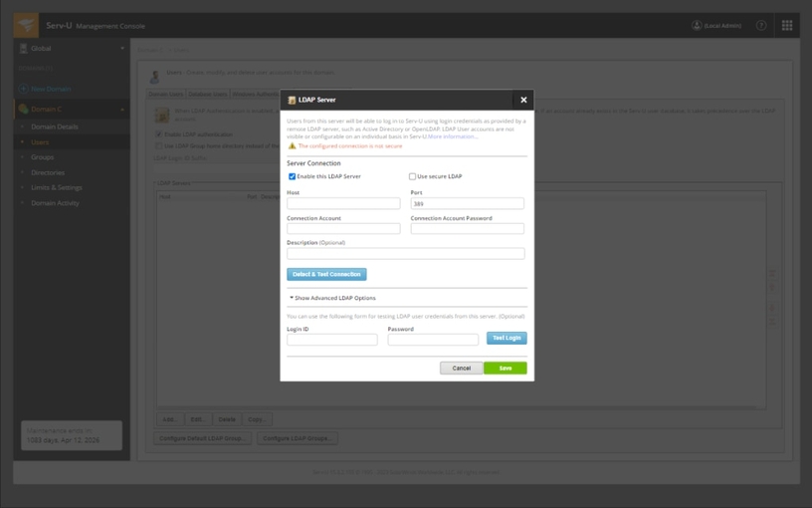Click the Test Login button
Image resolution: width=812 pixels, height=508 pixels.
507,338
